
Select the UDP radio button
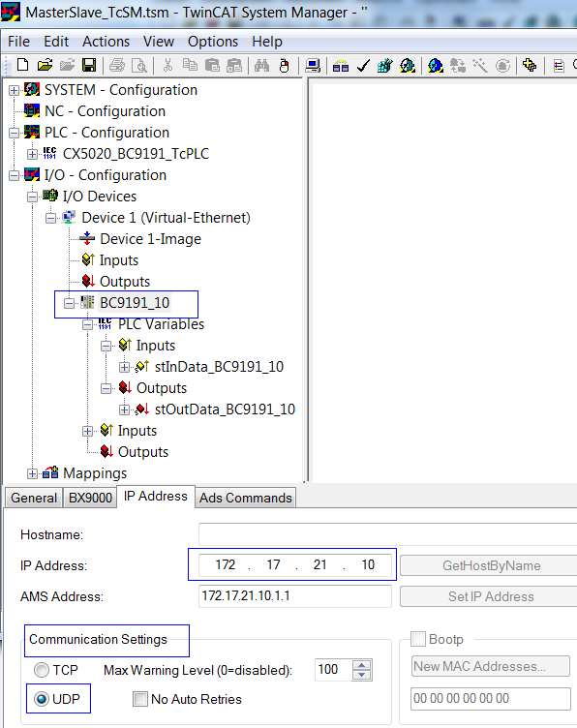tap(42, 699)
